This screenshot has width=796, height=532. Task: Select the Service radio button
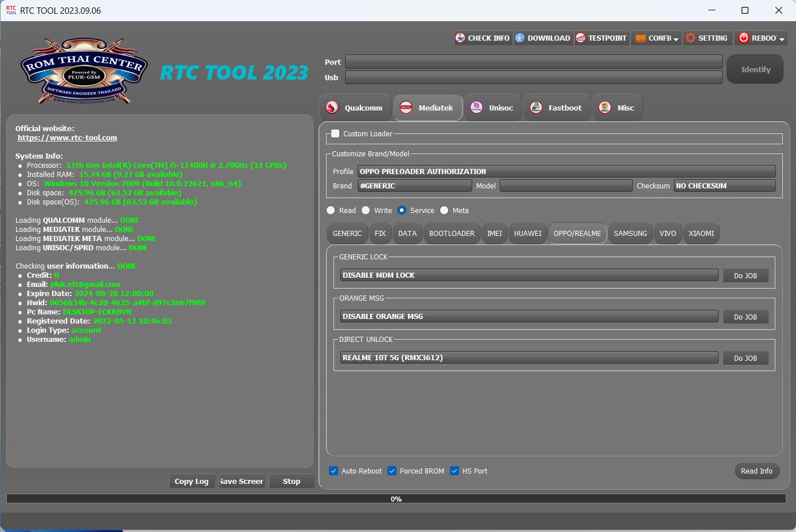tap(402, 210)
